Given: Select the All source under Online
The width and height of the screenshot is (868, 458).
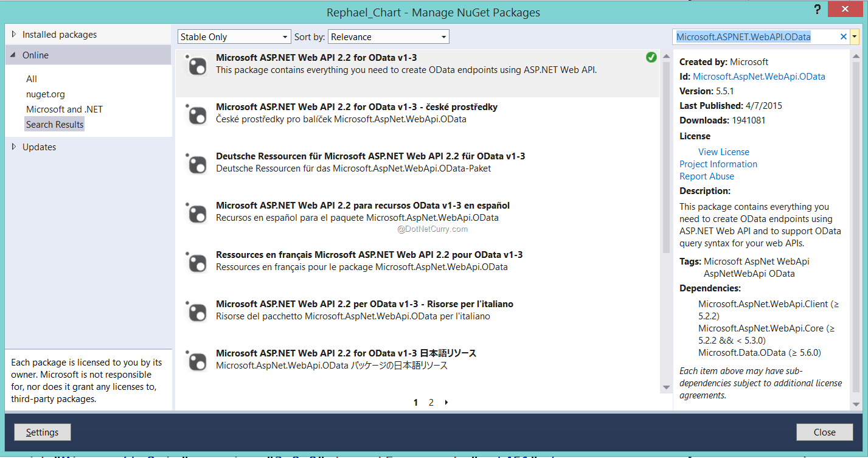Looking at the screenshot, I should [x=32, y=78].
